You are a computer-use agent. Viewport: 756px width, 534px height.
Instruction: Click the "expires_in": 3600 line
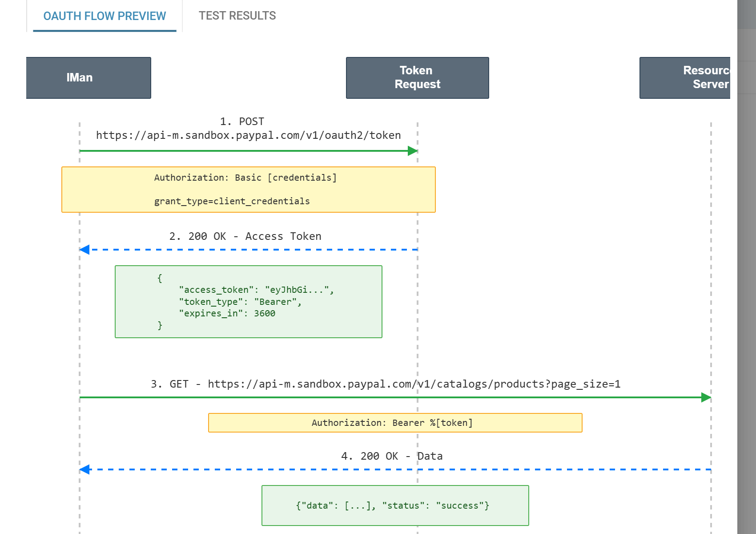coord(227,313)
